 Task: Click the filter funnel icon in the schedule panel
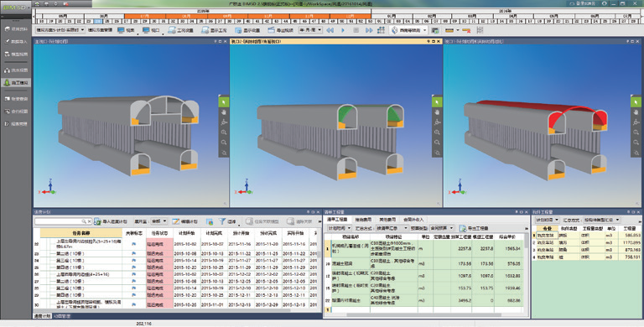(221, 221)
